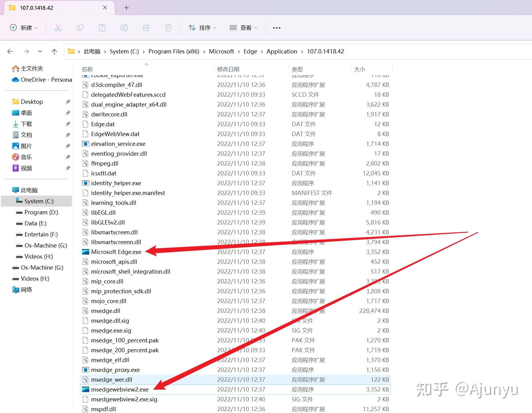Select 网络 network in the sidebar
This screenshot has height=413, width=532.
tap(22, 290)
